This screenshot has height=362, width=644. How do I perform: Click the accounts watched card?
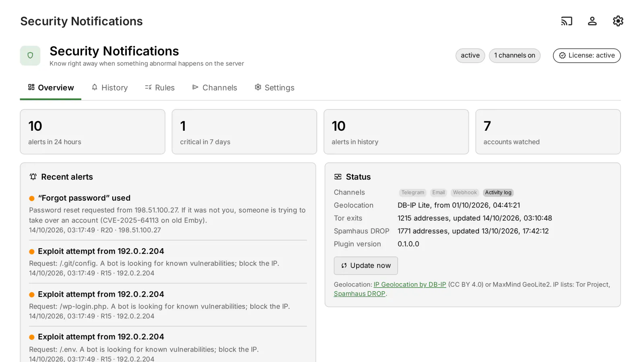[548, 132]
